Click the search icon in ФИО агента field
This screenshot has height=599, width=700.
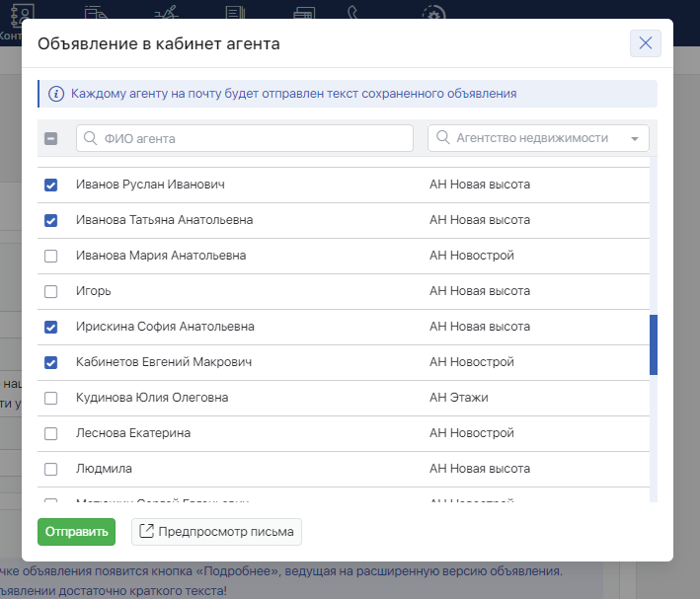point(91,139)
